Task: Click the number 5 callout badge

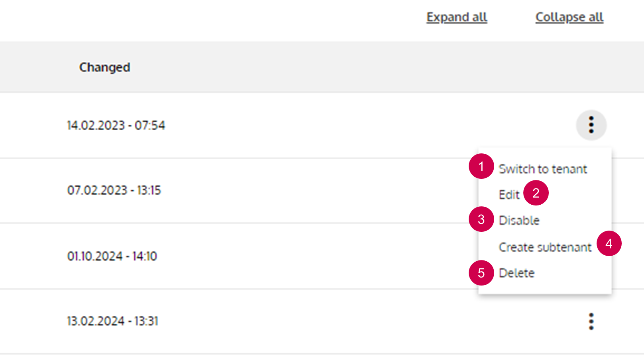Action: coord(481,273)
